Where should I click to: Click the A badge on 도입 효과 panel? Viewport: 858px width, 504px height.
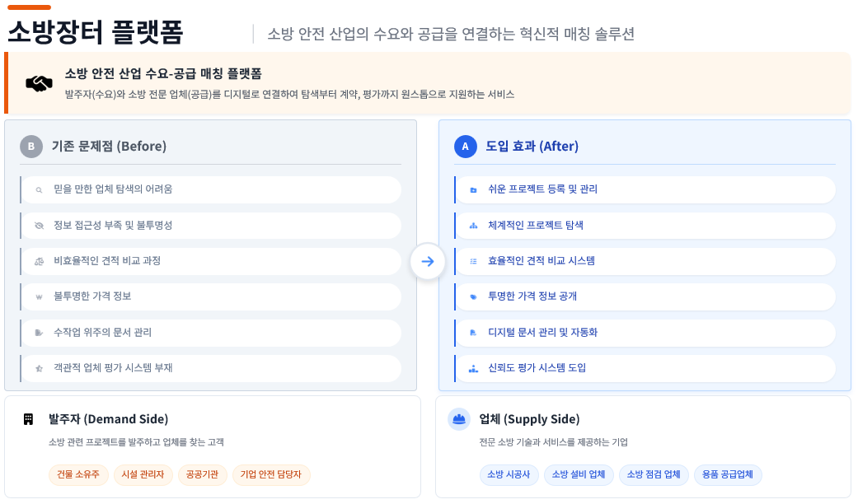465,147
